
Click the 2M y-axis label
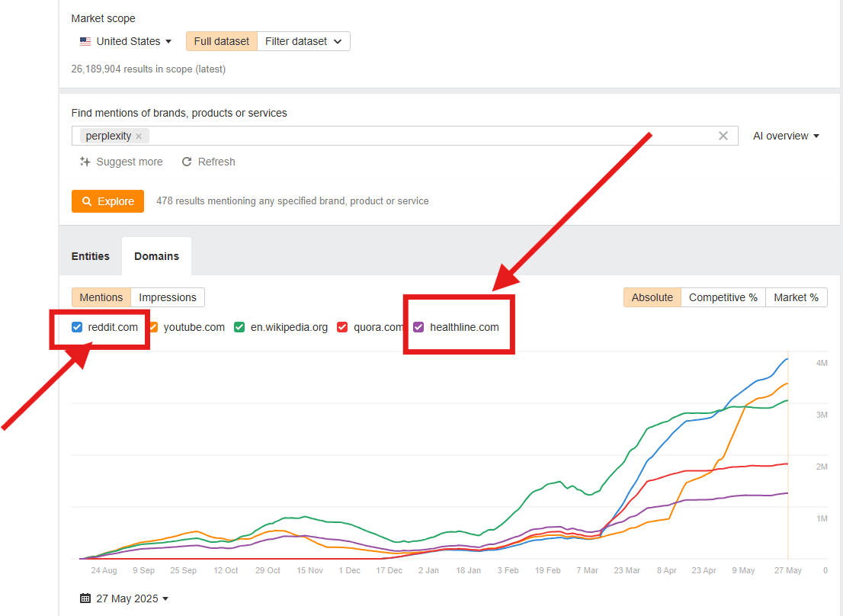point(822,467)
